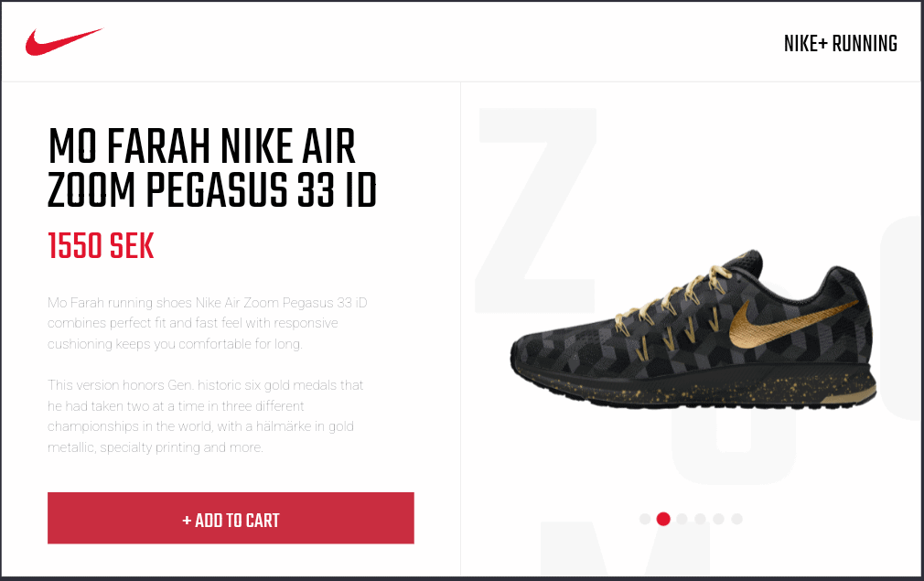The width and height of the screenshot is (924, 581).
Task: Click the paragraph about six gold medals
Action: click(x=205, y=416)
